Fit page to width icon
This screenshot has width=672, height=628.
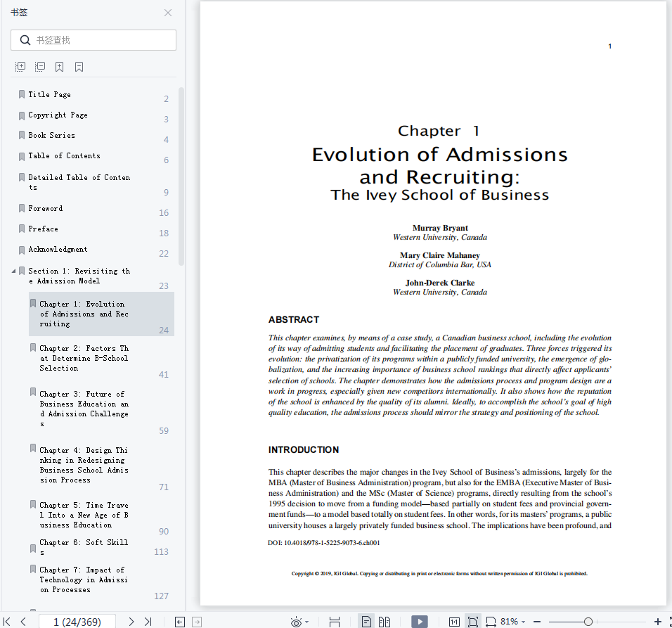(491, 622)
